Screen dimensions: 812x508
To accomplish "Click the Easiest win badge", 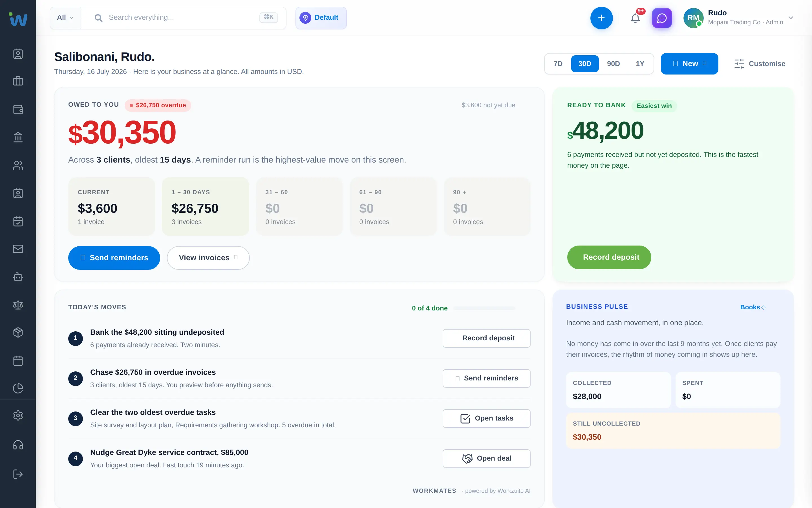I will [x=654, y=106].
